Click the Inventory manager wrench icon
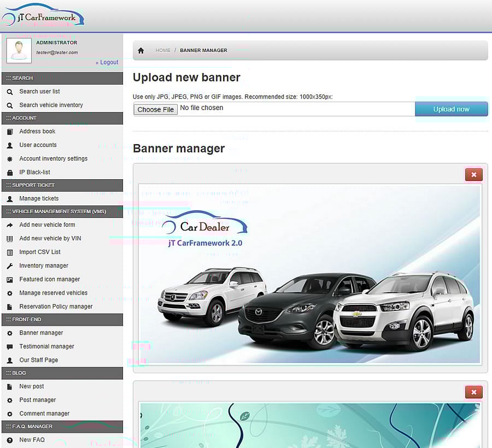Viewport: 492px width, 448px height. [10, 266]
